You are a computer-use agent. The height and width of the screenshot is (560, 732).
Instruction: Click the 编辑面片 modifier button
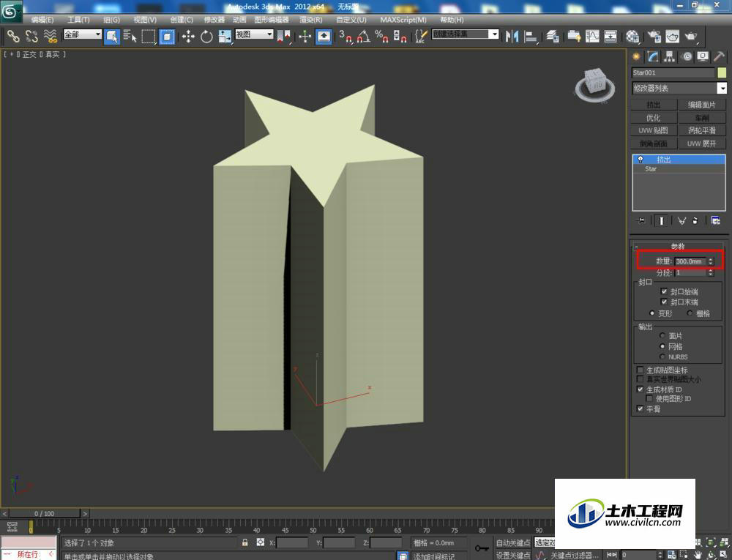click(x=702, y=105)
